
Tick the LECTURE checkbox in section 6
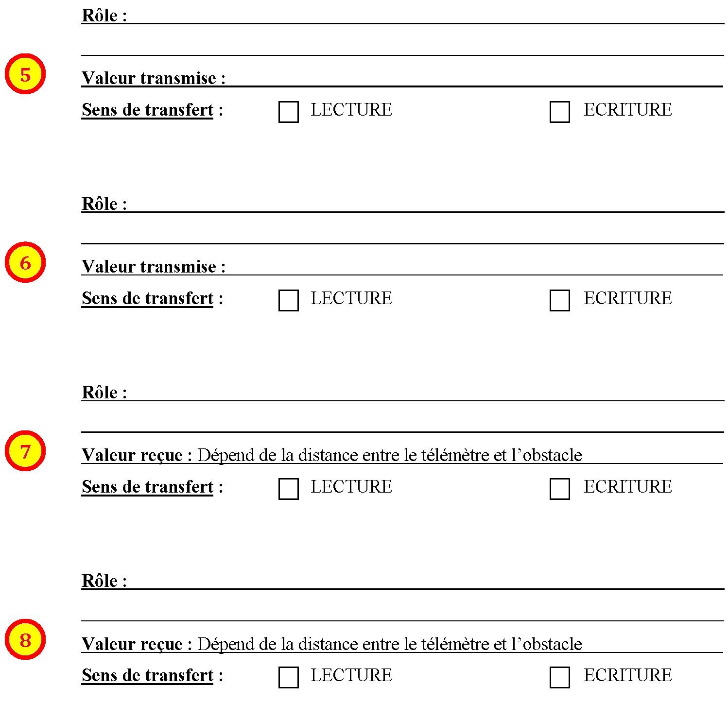288,300
